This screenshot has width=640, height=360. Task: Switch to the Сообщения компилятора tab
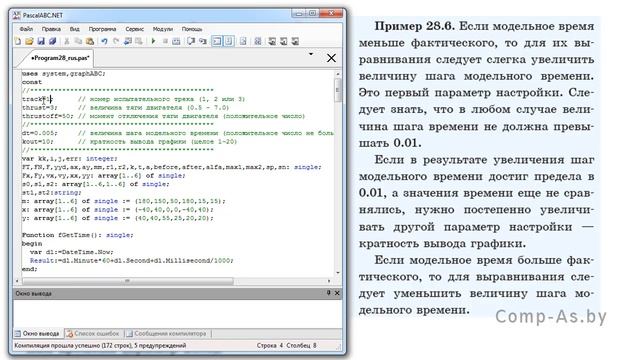click(167, 333)
